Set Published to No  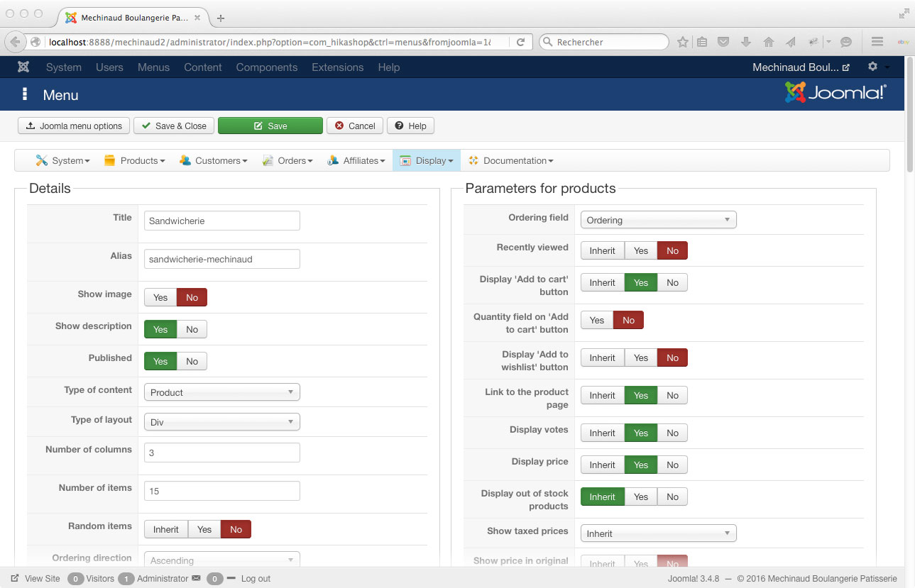click(192, 361)
